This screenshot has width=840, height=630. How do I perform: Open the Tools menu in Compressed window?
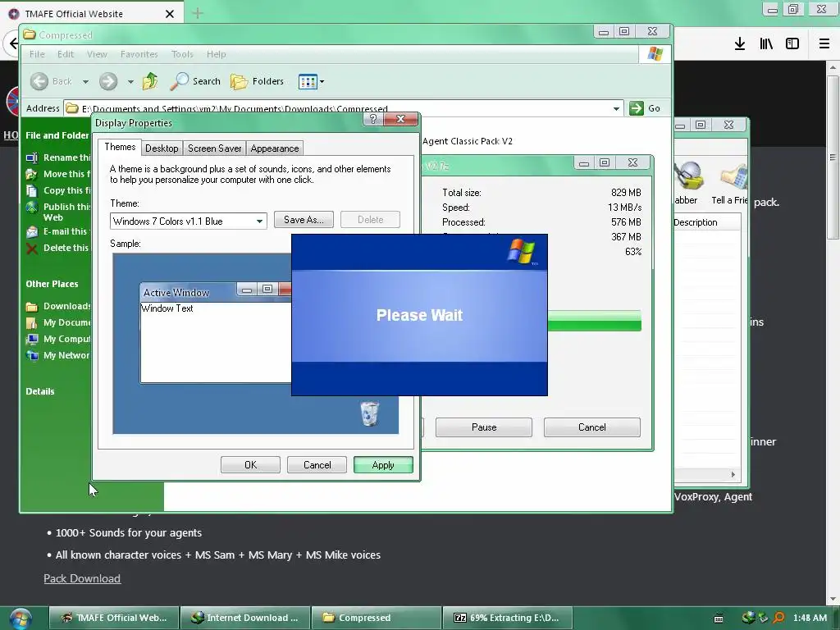tap(182, 54)
